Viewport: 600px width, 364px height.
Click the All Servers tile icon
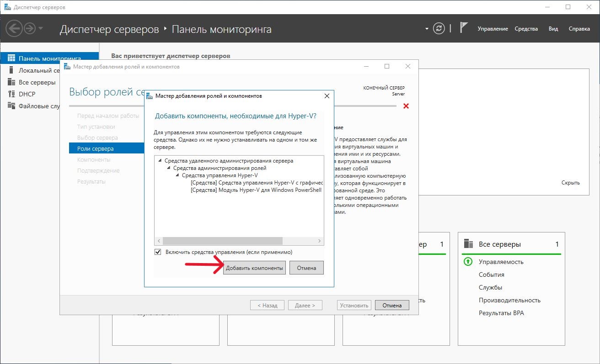pos(468,244)
